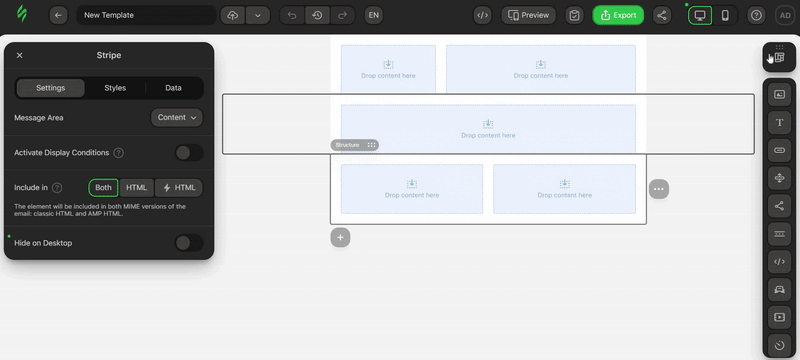Click the Hide on Desktop label
Screen dimensions: 800x360
(x=43, y=243)
